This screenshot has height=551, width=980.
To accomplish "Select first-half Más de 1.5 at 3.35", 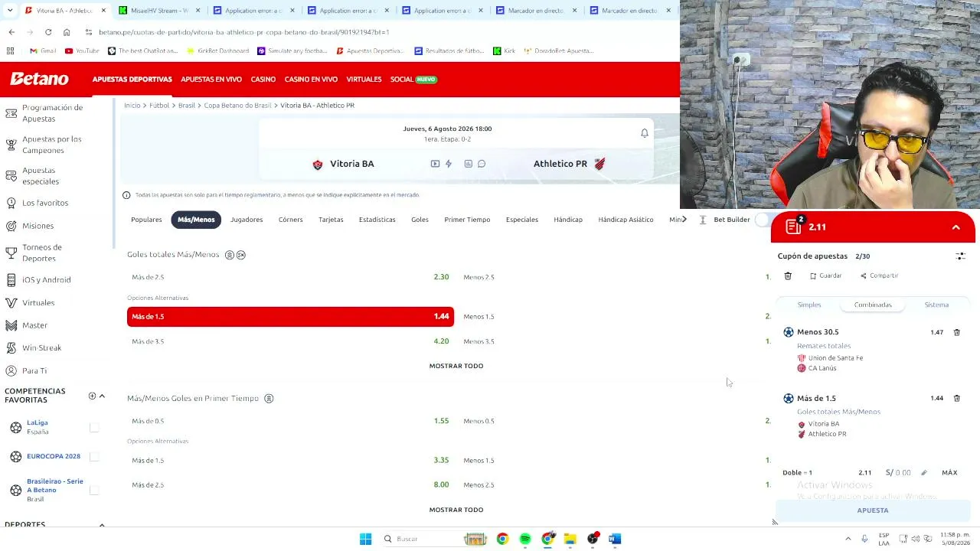I will tap(290, 461).
